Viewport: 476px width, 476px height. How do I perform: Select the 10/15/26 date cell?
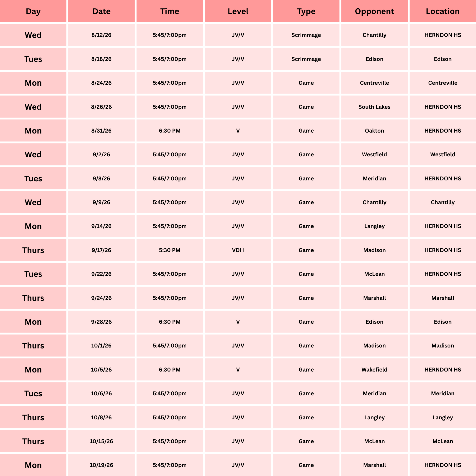[x=101, y=441]
